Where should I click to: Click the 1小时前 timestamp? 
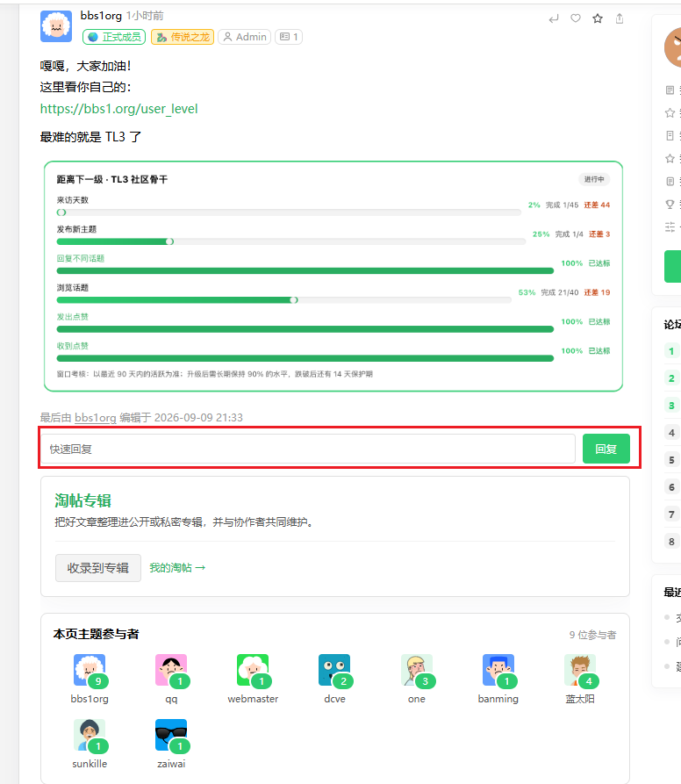[145, 16]
